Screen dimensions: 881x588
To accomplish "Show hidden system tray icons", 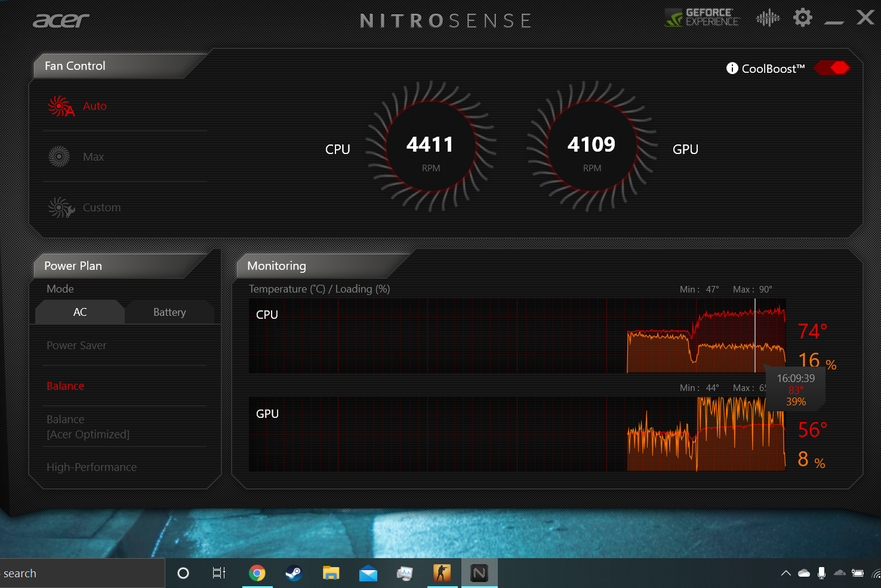I will pos(785,573).
